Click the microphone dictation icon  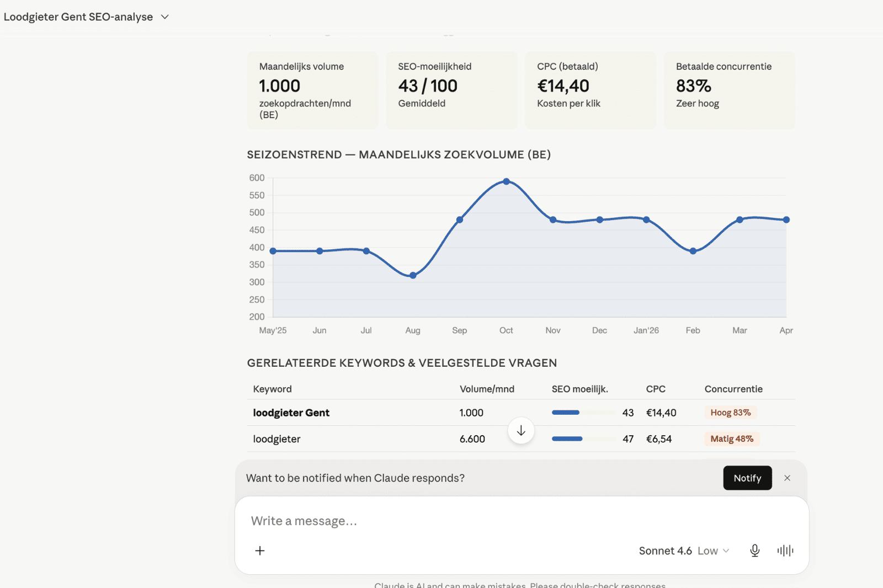tap(754, 550)
